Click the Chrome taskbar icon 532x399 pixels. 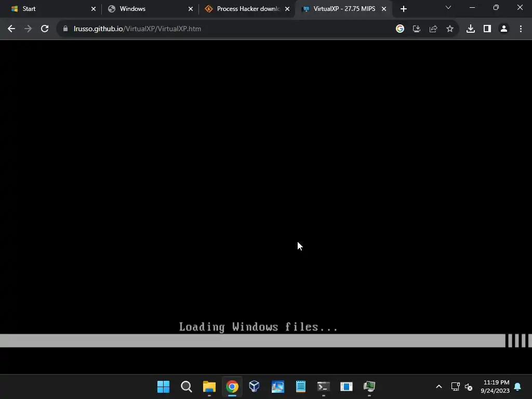coord(232,387)
